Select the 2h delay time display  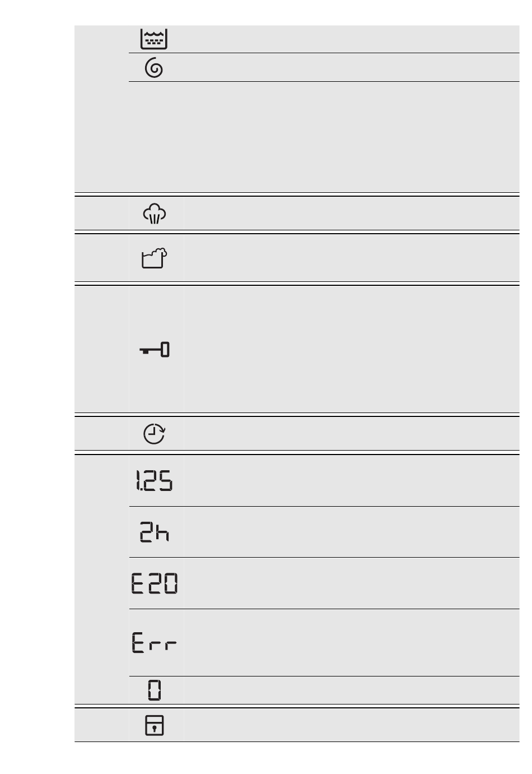[155, 532]
